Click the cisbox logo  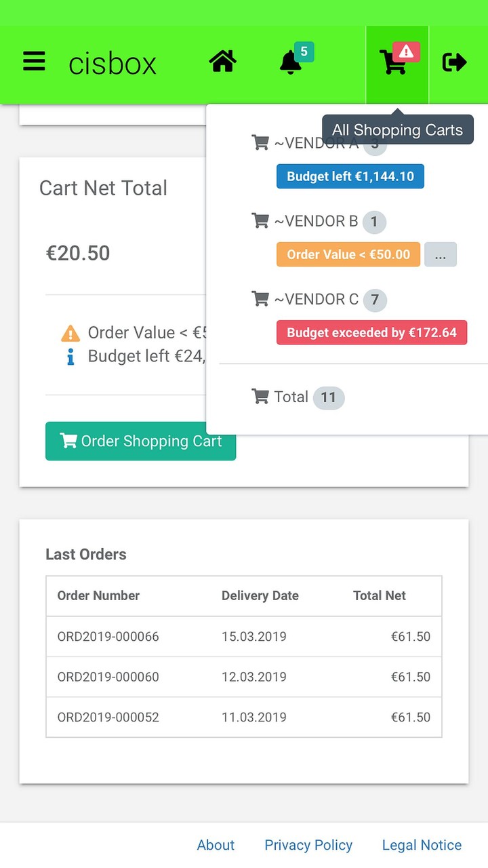point(112,62)
